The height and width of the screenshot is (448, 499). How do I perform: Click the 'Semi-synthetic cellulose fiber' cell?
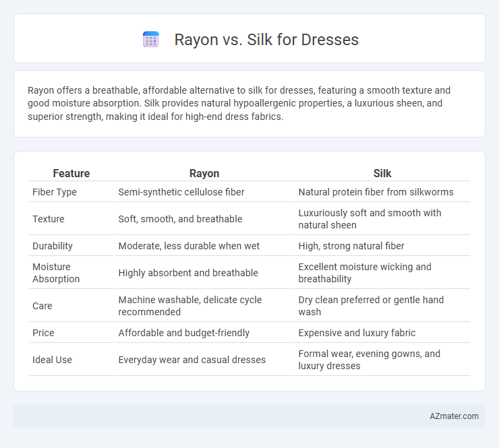181,192
